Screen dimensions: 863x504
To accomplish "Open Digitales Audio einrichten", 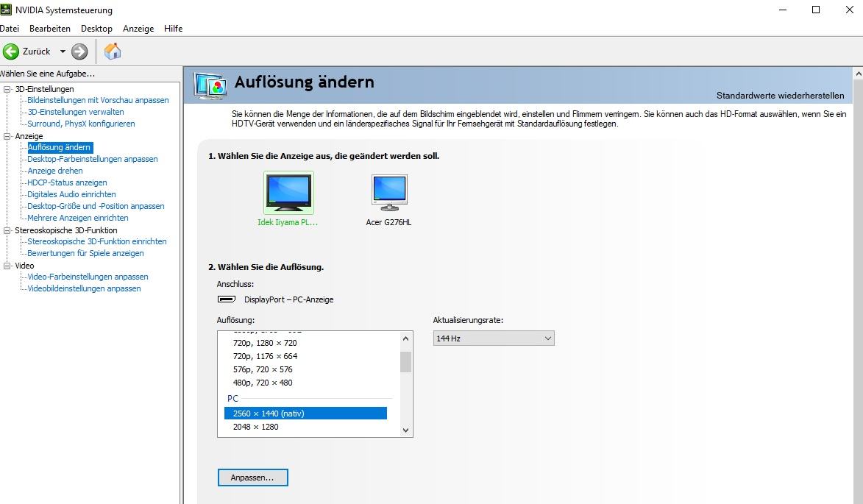I will click(71, 194).
